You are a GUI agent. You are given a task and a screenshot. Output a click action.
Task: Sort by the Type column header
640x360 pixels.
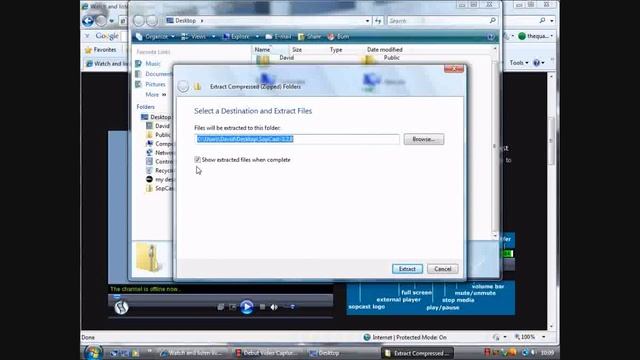point(336,49)
